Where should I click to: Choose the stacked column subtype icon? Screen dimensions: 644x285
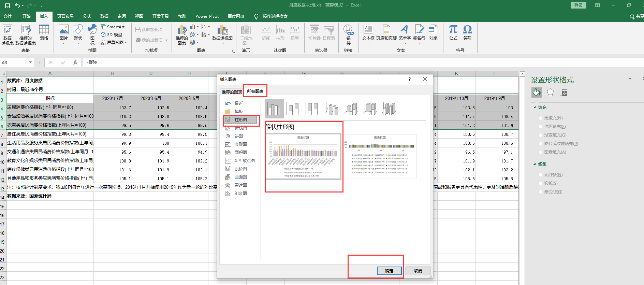coord(293,109)
